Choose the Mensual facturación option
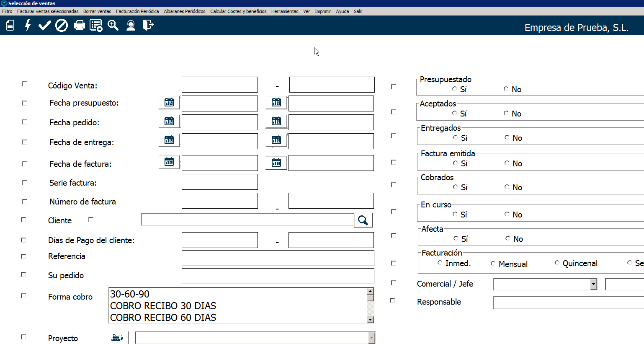This screenshot has width=644, height=344. (x=493, y=264)
